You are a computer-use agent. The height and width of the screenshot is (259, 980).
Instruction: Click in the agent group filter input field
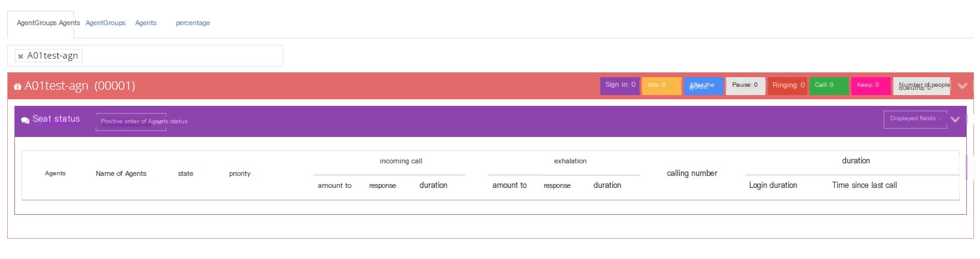tap(179, 56)
